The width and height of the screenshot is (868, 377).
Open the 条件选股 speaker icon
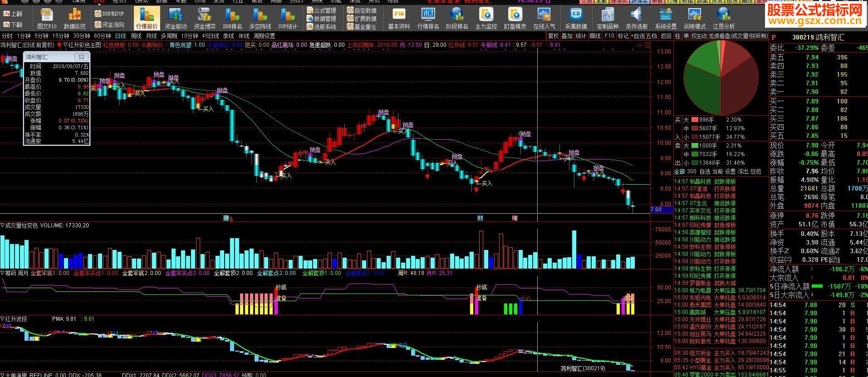(637, 19)
